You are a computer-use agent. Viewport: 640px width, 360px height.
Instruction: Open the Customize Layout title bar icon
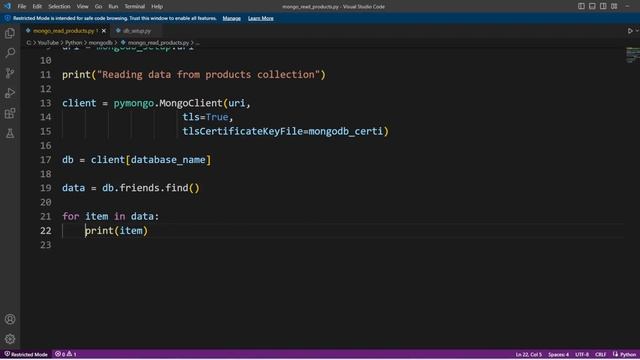pyautogui.click(x=614, y=6)
